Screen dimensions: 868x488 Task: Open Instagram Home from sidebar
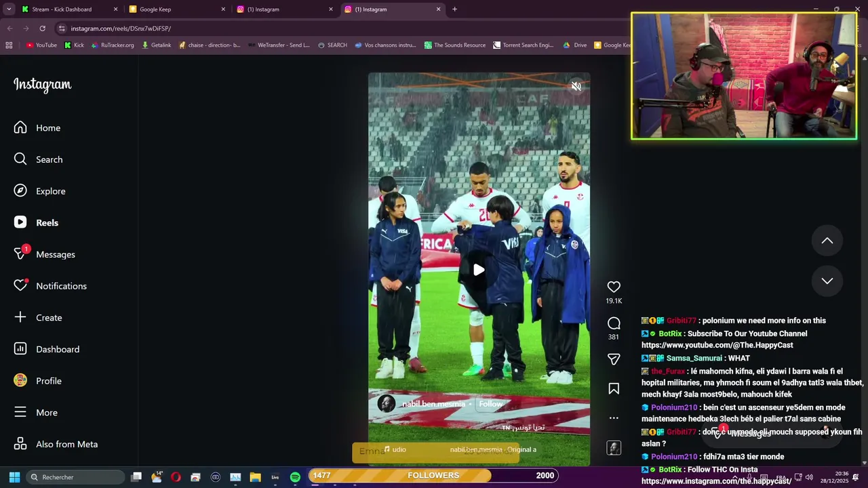tap(37, 127)
